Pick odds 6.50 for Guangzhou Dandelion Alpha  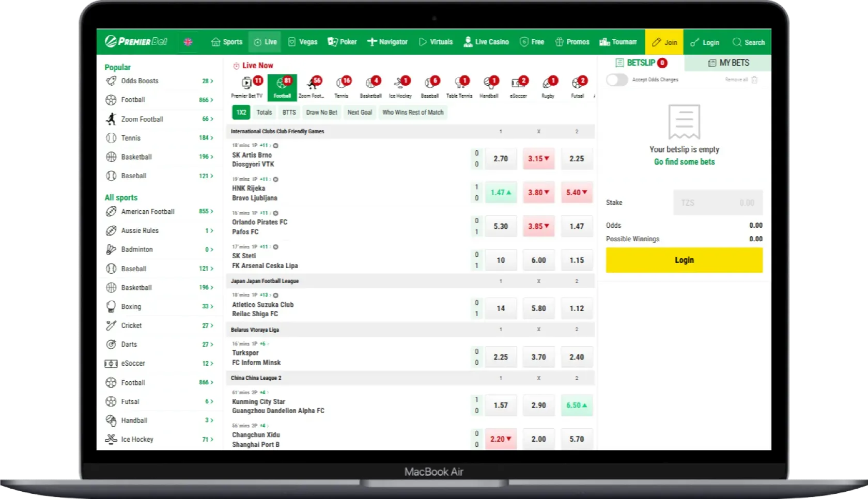(x=577, y=406)
